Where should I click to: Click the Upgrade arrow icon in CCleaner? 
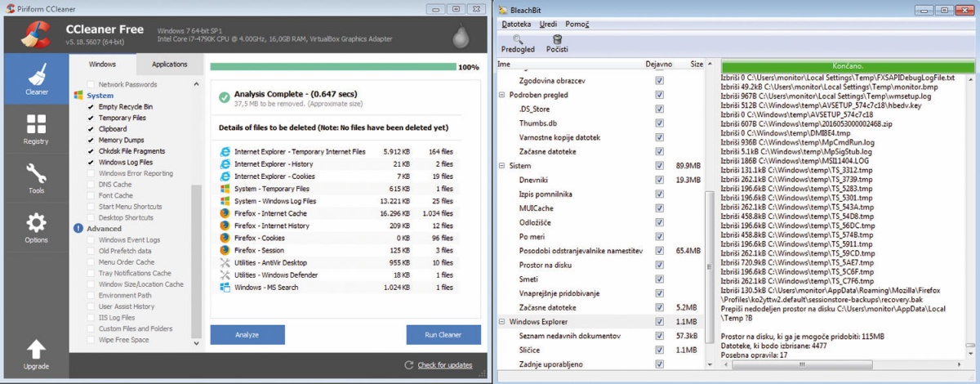[x=36, y=348]
